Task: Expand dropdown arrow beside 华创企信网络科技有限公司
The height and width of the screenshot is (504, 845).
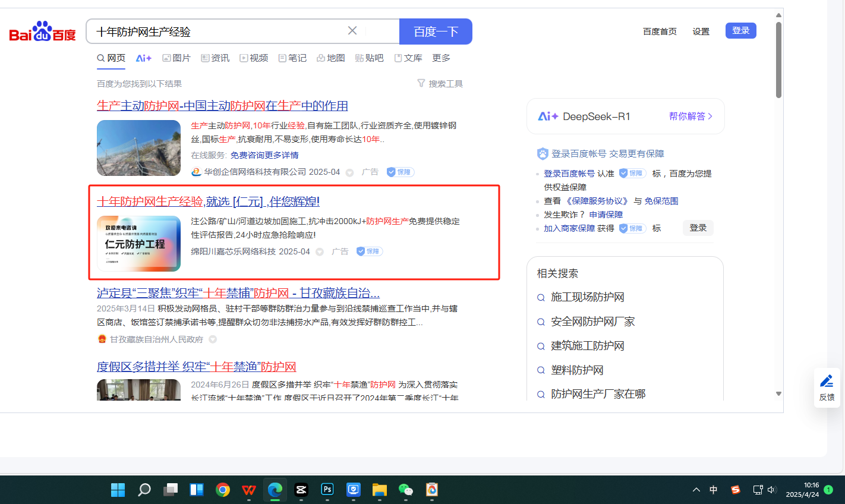Action: 349,173
